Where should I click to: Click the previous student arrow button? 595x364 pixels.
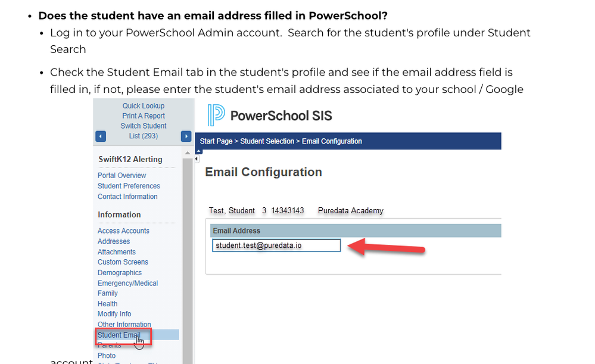[x=101, y=136]
